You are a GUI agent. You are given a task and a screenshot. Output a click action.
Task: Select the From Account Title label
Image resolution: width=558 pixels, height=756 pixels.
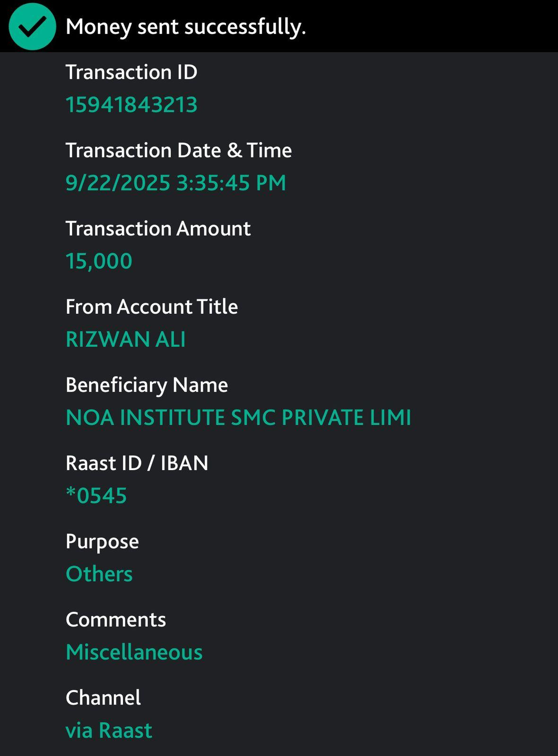(152, 307)
